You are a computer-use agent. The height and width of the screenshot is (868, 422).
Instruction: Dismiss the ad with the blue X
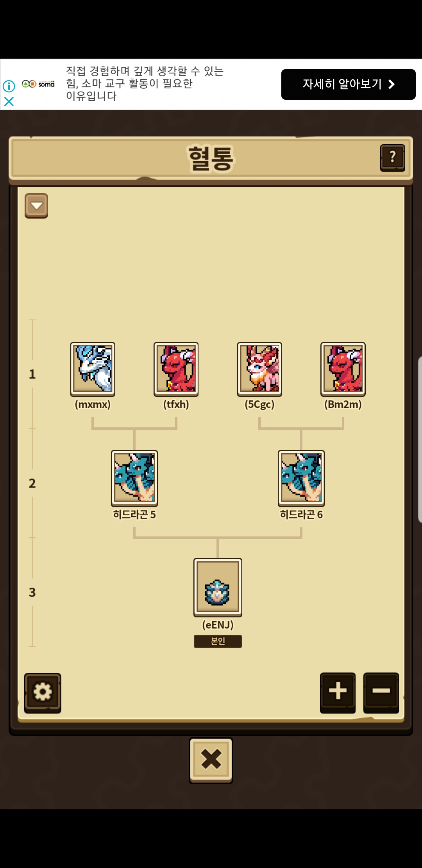pyautogui.click(x=9, y=102)
